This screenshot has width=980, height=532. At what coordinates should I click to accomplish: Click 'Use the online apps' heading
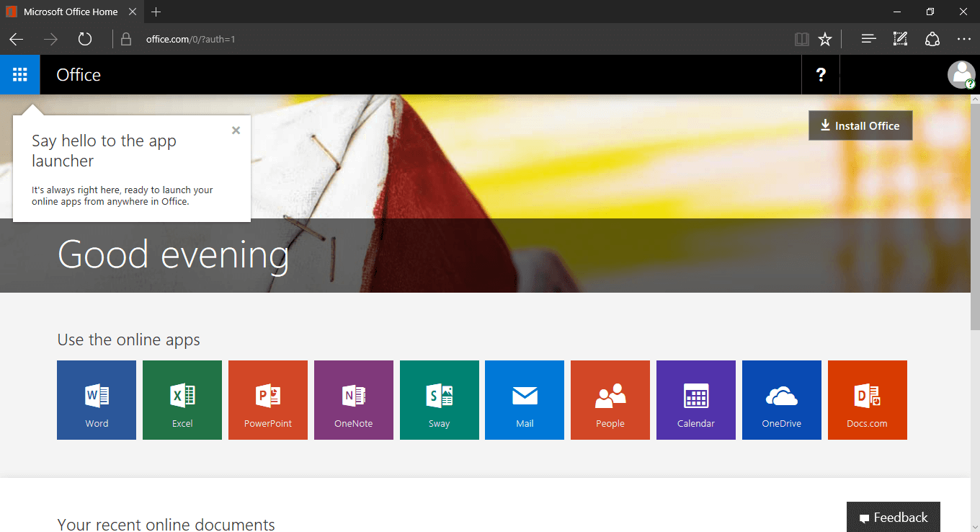(x=129, y=340)
